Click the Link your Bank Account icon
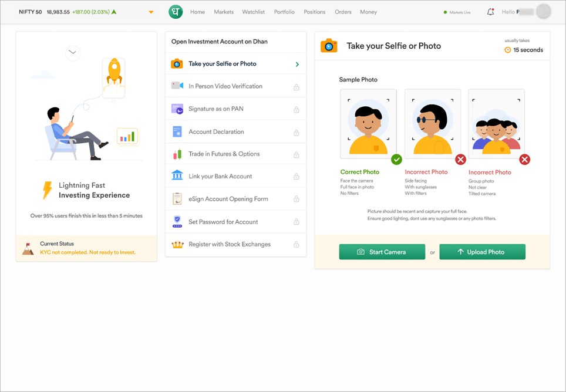 click(x=177, y=176)
